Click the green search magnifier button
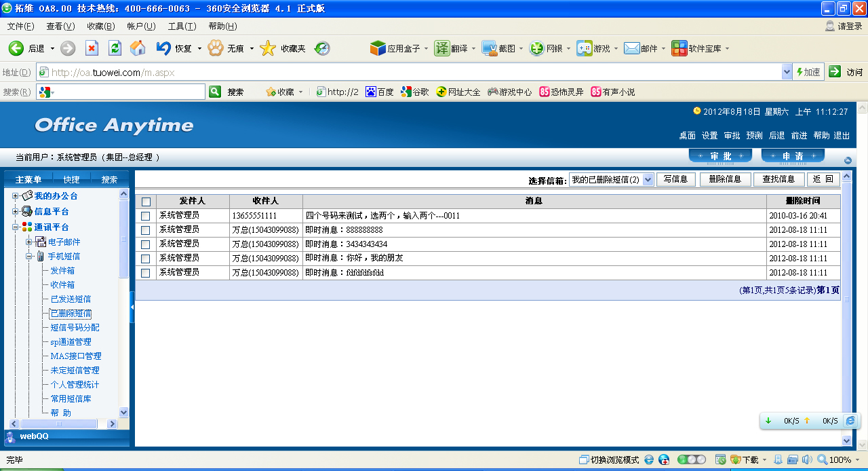Screen dimensions: 868x471 [x=215, y=92]
